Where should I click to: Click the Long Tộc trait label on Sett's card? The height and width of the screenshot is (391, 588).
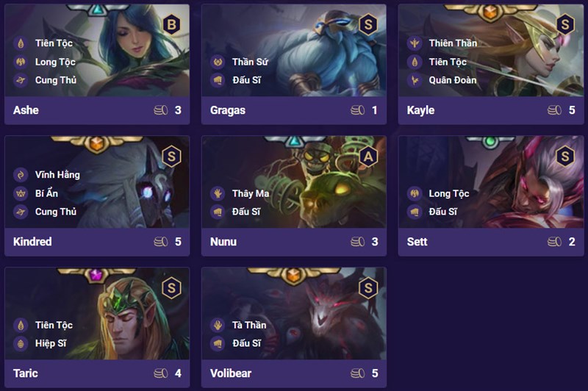point(449,193)
